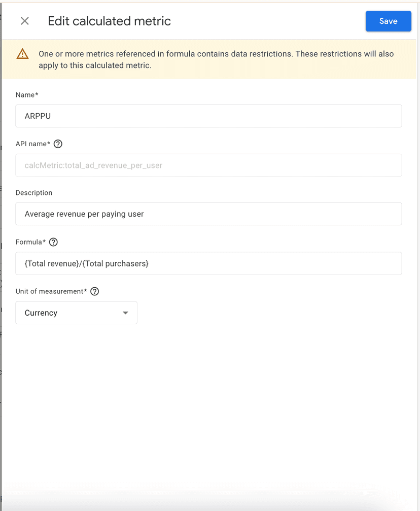Click the dropdown caret on Currency selector
Viewport: 420px width, 511px height.
pos(125,313)
